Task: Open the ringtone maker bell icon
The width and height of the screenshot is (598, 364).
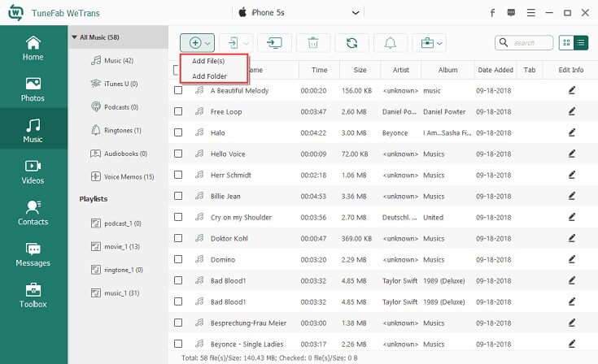Action: (x=391, y=42)
